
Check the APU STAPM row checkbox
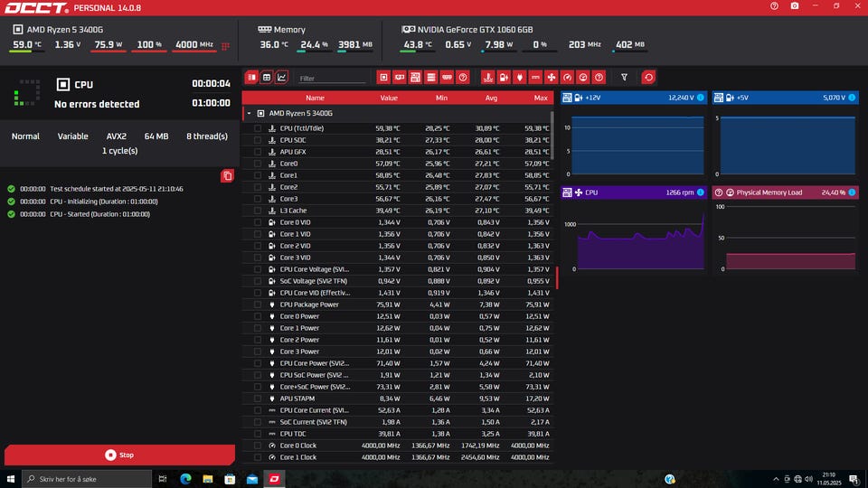(x=258, y=399)
